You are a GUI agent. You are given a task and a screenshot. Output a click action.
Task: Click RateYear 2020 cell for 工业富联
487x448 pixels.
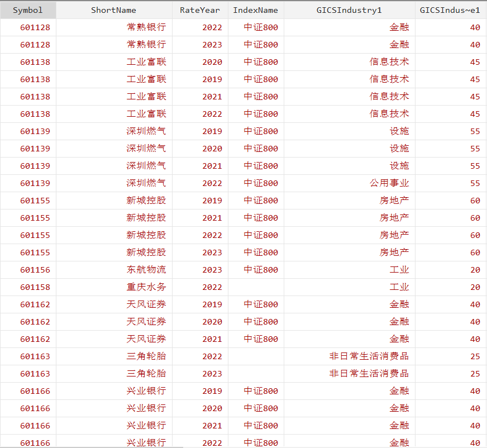(200, 62)
